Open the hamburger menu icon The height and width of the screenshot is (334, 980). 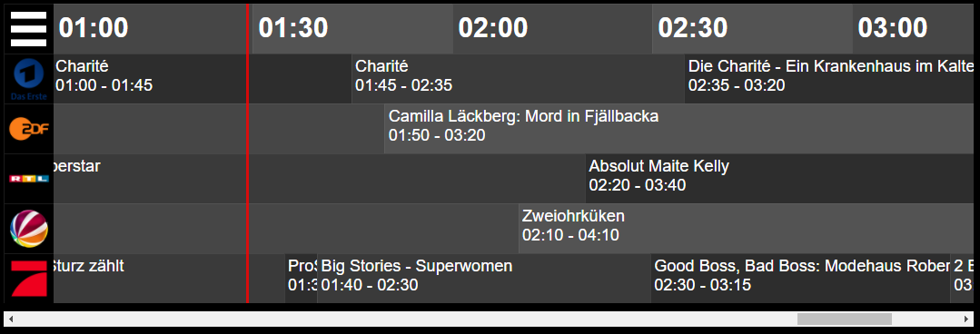point(29,29)
